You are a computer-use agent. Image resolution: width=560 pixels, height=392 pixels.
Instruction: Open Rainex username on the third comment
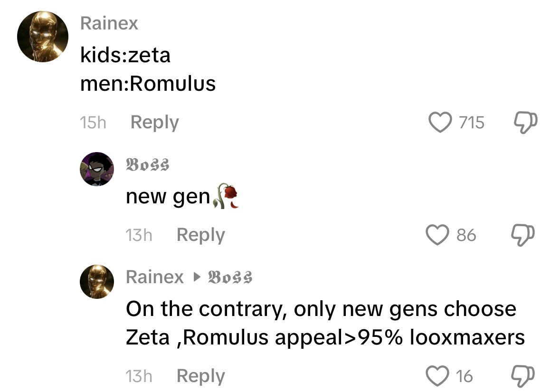[154, 277]
